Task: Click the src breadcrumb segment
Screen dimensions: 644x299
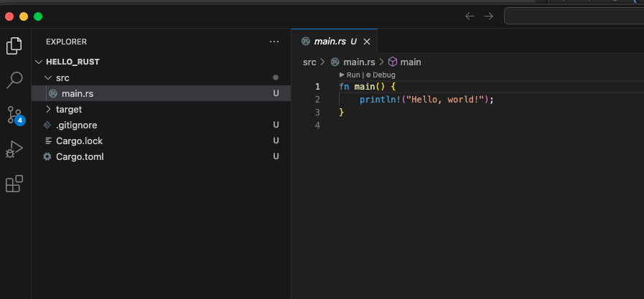Action: pyautogui.click(x=309, y=62)
